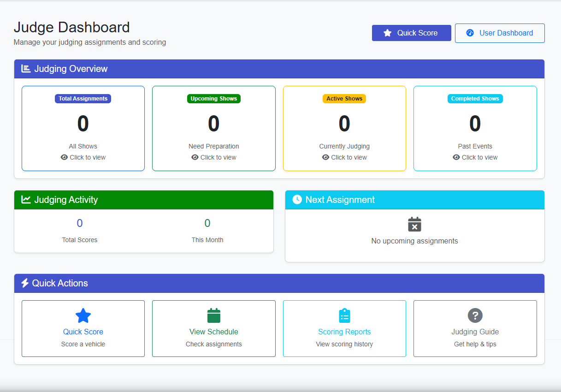Select the Total Assignments stat card
Viewport: 561px width, 392px height.
point(83,128)
